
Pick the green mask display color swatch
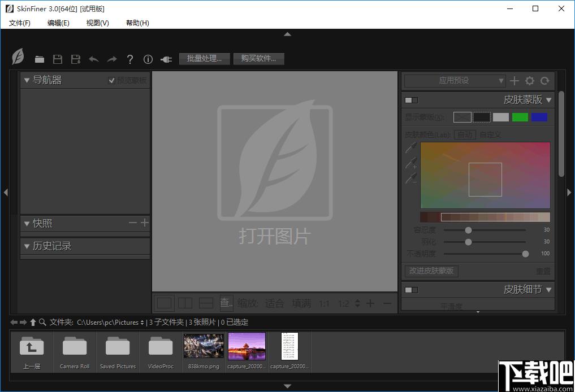pos(520,117)
